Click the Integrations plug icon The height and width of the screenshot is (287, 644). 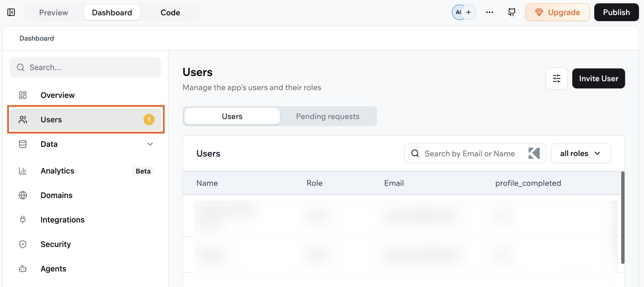click(22, 219)
